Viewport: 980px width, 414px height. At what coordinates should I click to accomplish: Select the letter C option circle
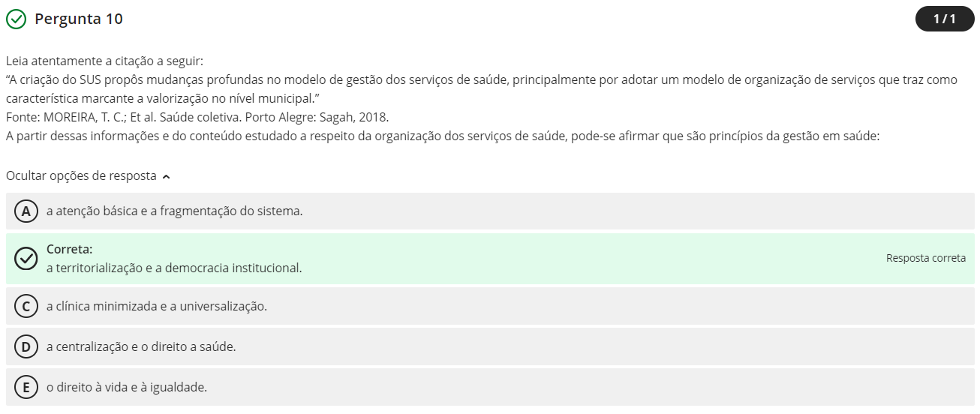[x=26, y=306]
